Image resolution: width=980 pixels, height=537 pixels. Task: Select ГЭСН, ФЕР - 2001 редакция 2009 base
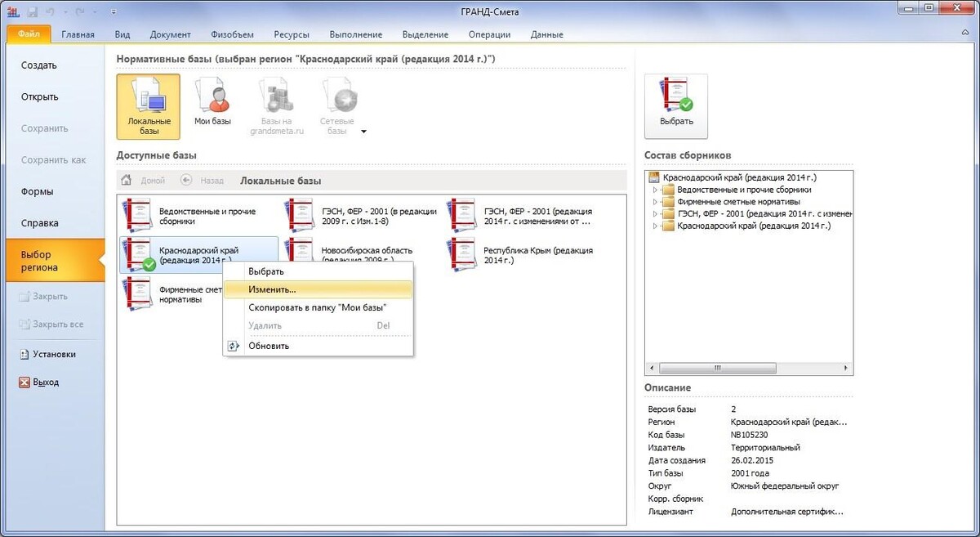(x=360, y=216)
